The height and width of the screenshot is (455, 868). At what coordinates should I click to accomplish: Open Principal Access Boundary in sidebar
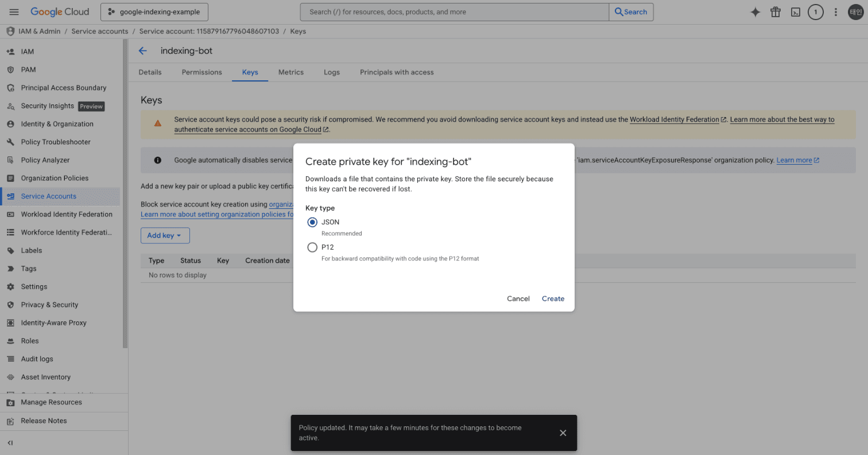[x=60, y=88]
